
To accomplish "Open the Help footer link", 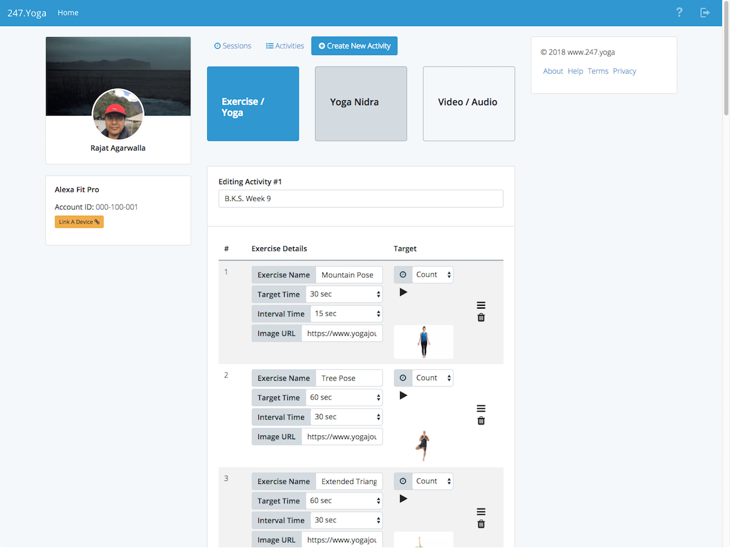I will [575, 71].
